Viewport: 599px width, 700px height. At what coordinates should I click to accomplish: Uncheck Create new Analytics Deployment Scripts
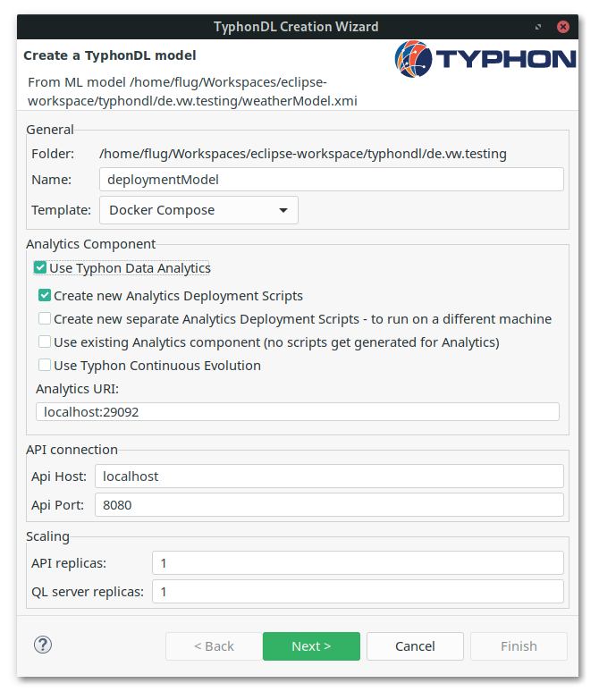[x=45, y=296]
